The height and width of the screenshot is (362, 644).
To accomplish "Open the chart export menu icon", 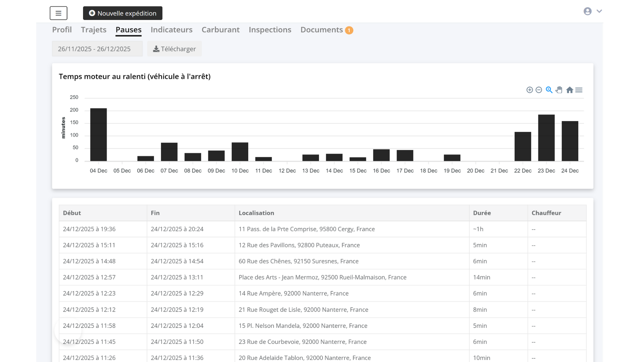I will tap(579, 90).
